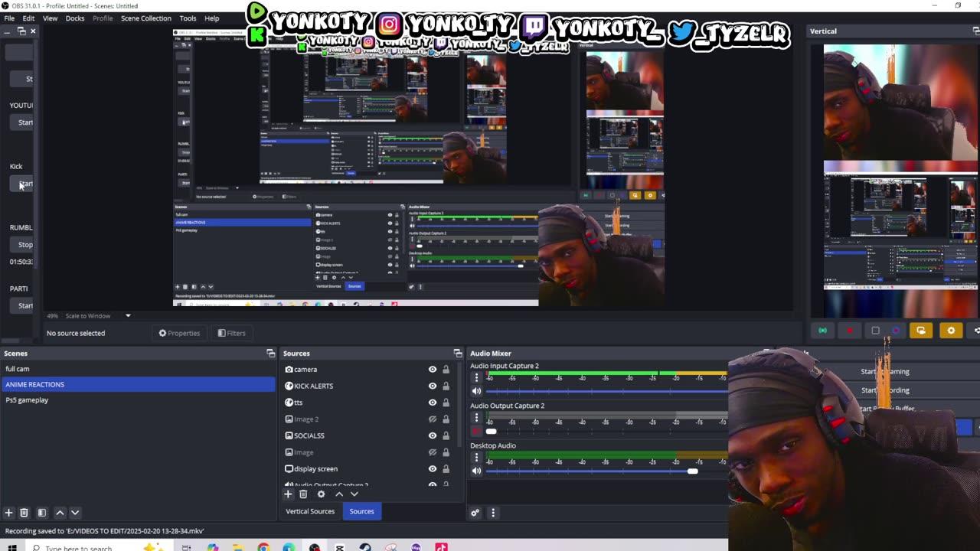Screen dimensions: 980x551
Task: Open the Scene Collection menu
Action: (145, 18)
